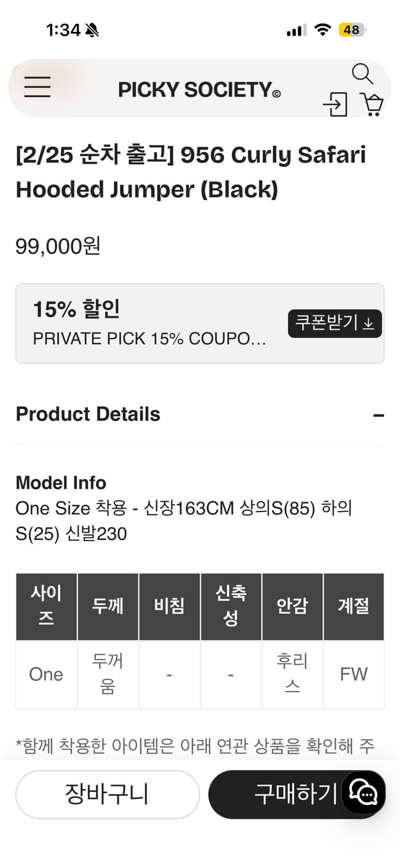Tap the One size cell in the spec table
This screenshot has height=868, width=400.
point(46,674)
